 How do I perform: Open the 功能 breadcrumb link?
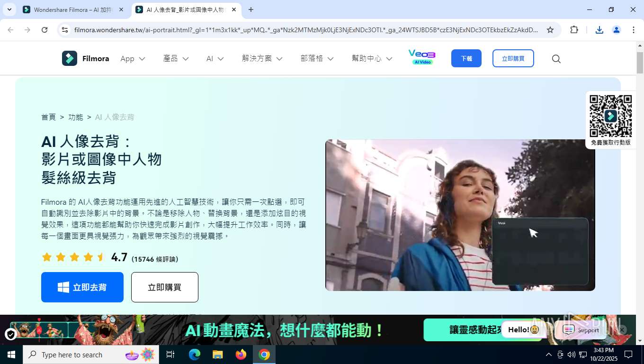[75, 117]
